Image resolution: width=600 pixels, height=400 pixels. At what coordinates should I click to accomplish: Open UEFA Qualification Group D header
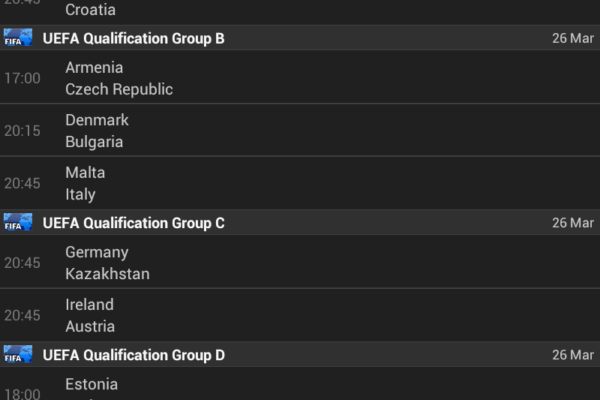pos(134,354)
